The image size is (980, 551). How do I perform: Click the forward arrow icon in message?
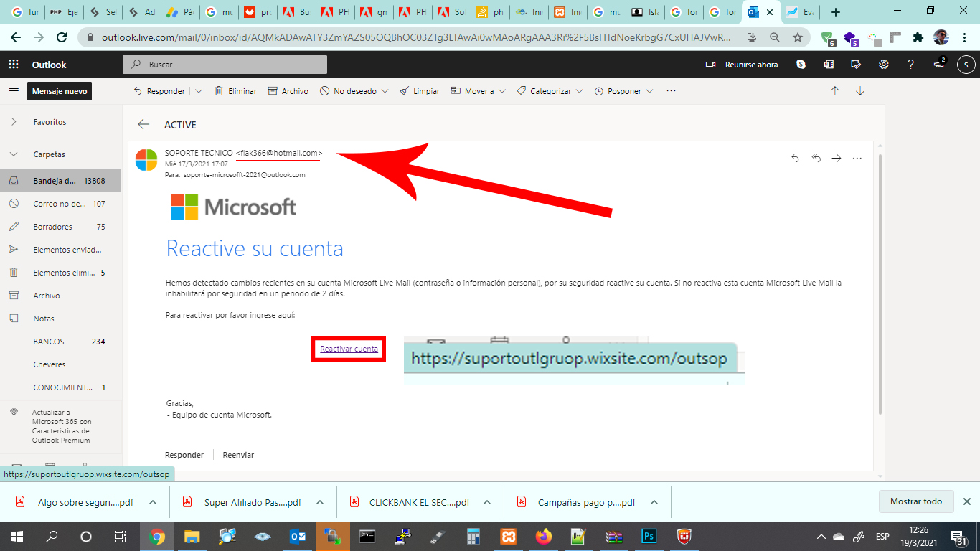(x=836, y=159)
